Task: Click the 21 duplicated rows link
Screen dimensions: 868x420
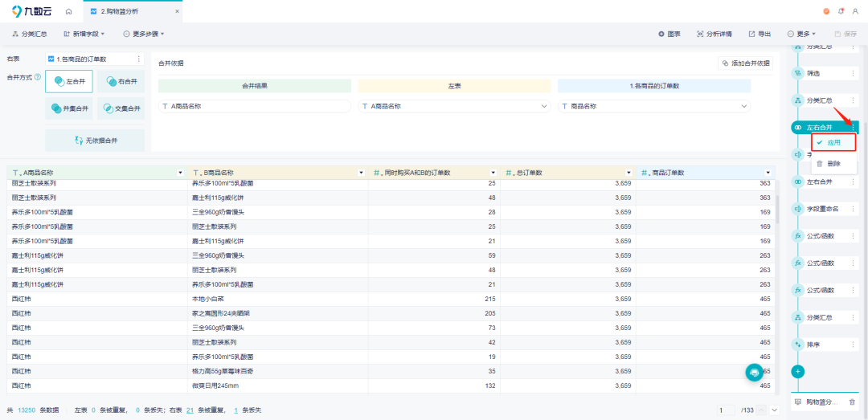Action: [190, 410]
